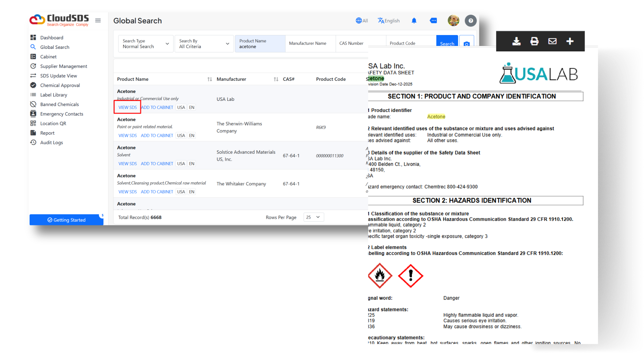Click Total Record(s) 6668 text

click(140, 217)
